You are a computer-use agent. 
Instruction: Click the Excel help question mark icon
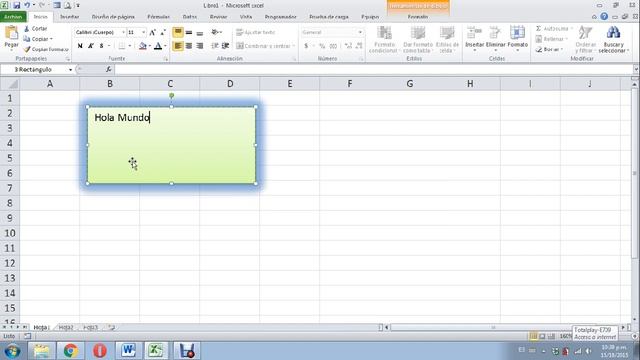(x=604, y=17)
